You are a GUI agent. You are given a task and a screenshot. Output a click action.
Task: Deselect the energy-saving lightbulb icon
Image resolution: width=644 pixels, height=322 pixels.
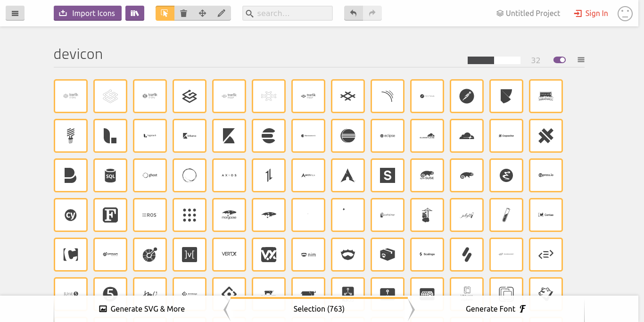71,136
